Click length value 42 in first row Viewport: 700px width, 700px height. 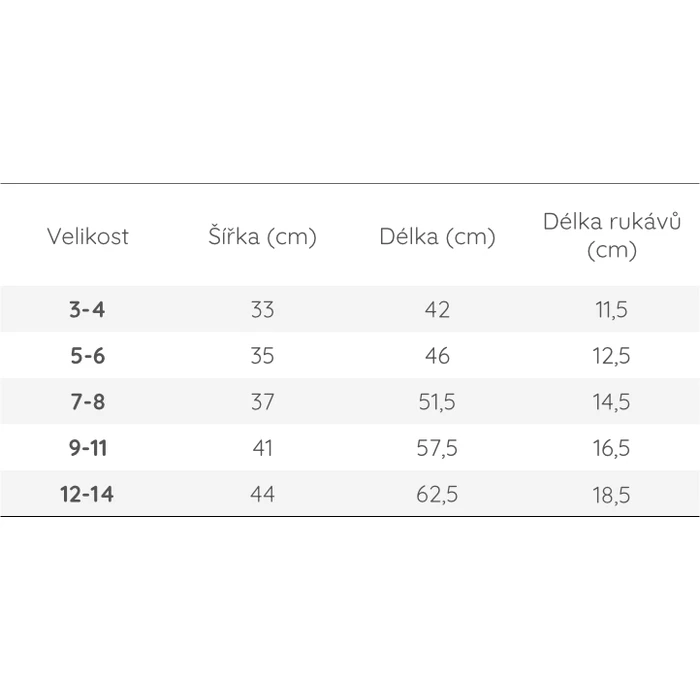(437, 309)
